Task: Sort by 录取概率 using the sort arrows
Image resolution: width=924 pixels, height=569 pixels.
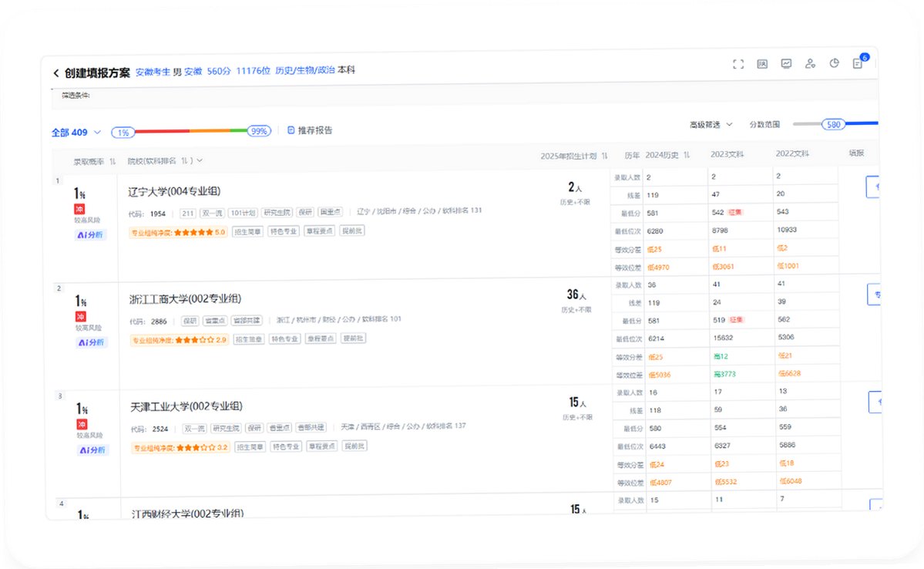Action: 113,162
